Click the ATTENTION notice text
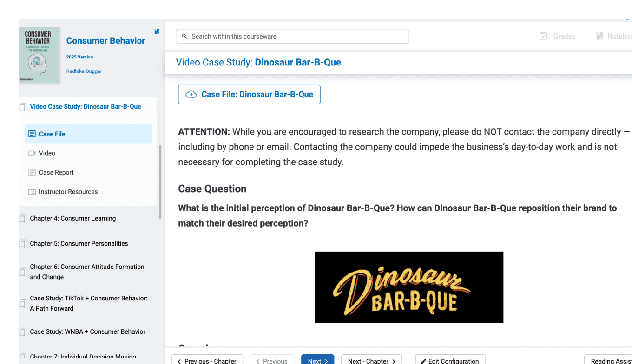This screenshot has width=632, height=364. tap(405, 147)
